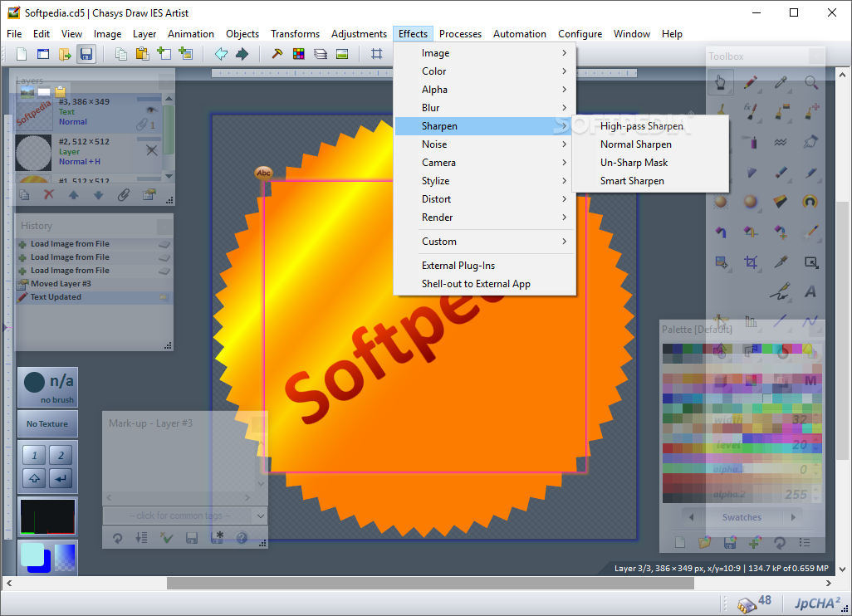Select the eyedropper tool in Toolbox
The width and height of the screenshot is (852, 616).
click(x=781, y=82)
